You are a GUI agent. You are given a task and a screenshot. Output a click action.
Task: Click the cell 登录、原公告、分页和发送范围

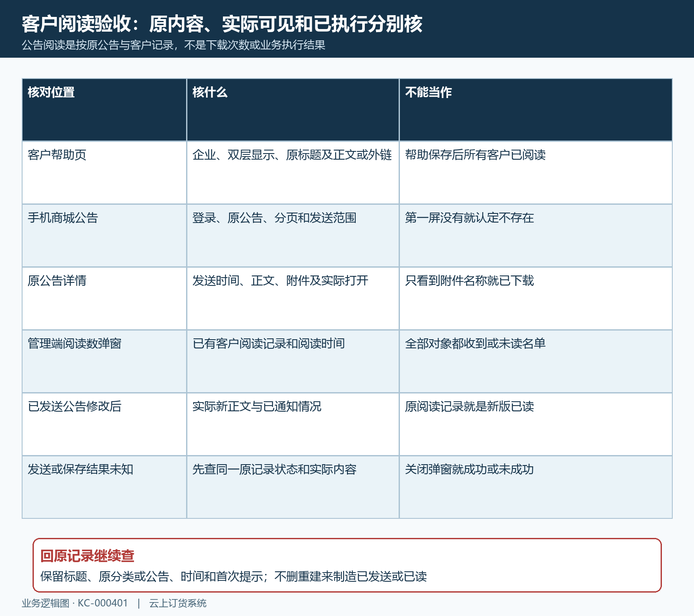tap(293, 236)
